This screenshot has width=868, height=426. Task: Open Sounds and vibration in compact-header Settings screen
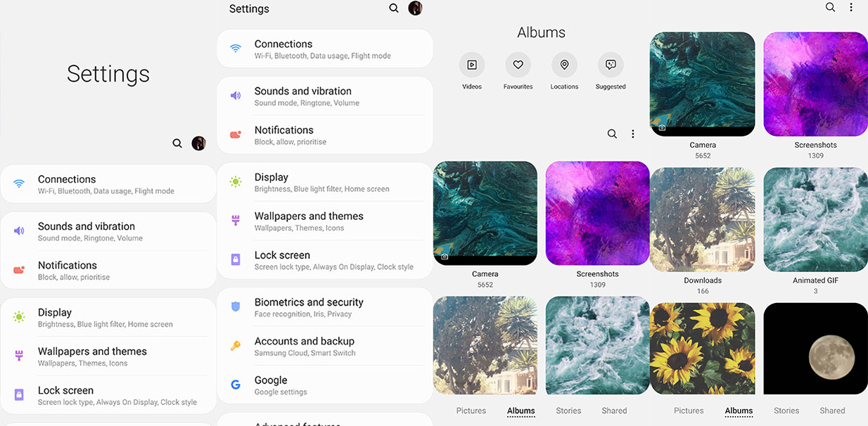pyautogui.click(x=325, y=96)
